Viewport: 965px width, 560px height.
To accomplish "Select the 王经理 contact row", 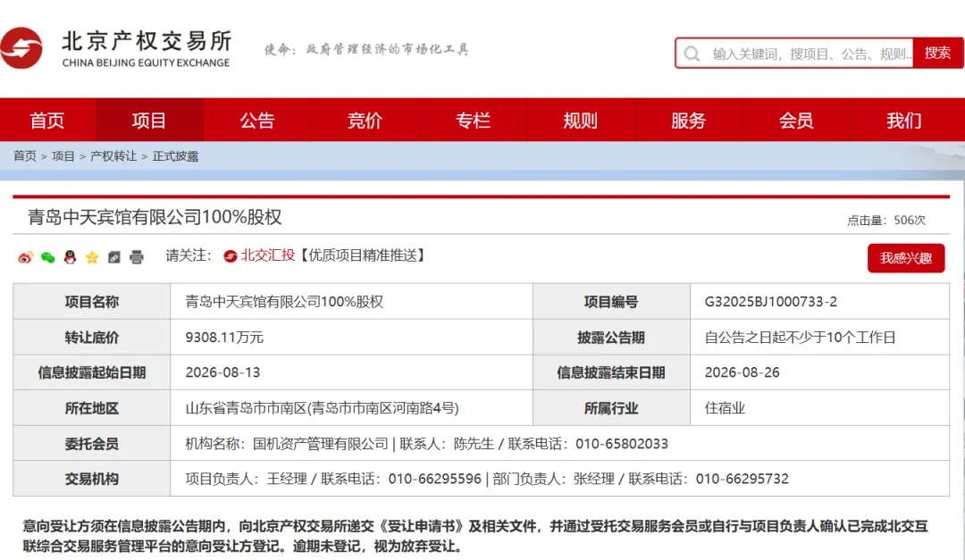I will tap(559, 479).
